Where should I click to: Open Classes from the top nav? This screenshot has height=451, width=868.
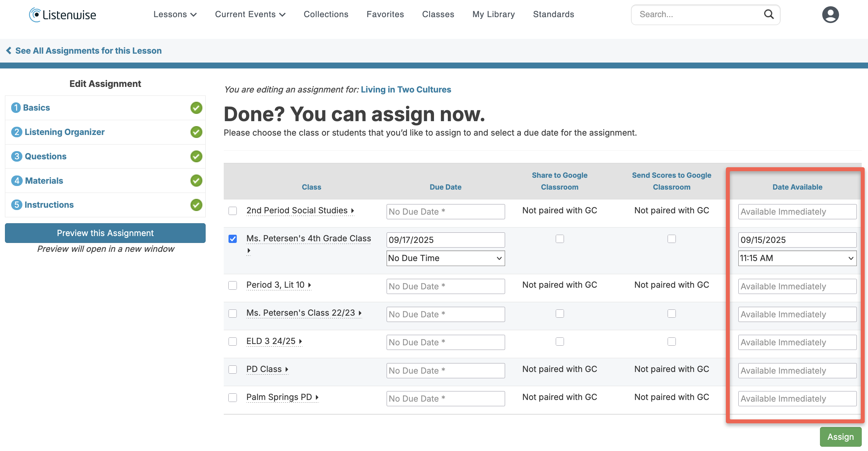pos(438,14)
